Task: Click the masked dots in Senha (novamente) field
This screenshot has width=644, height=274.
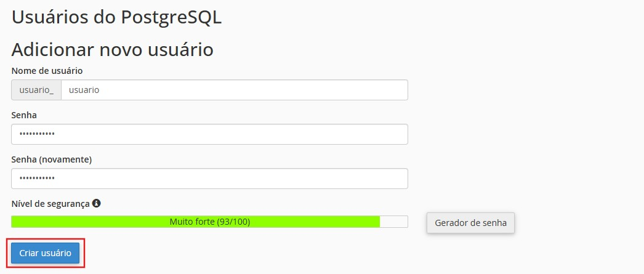Action: 37,179
